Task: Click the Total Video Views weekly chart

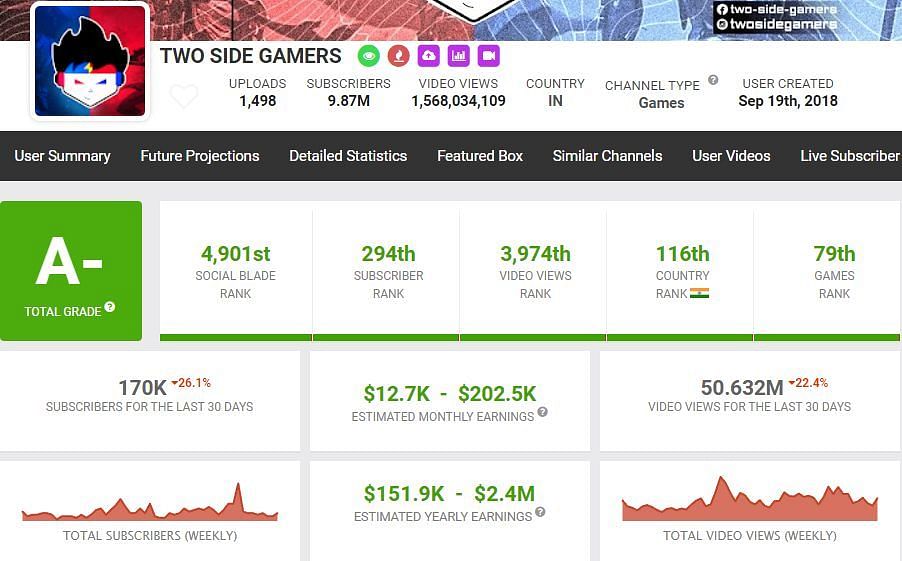Action: pyautogui.click(x=749, y=501)
